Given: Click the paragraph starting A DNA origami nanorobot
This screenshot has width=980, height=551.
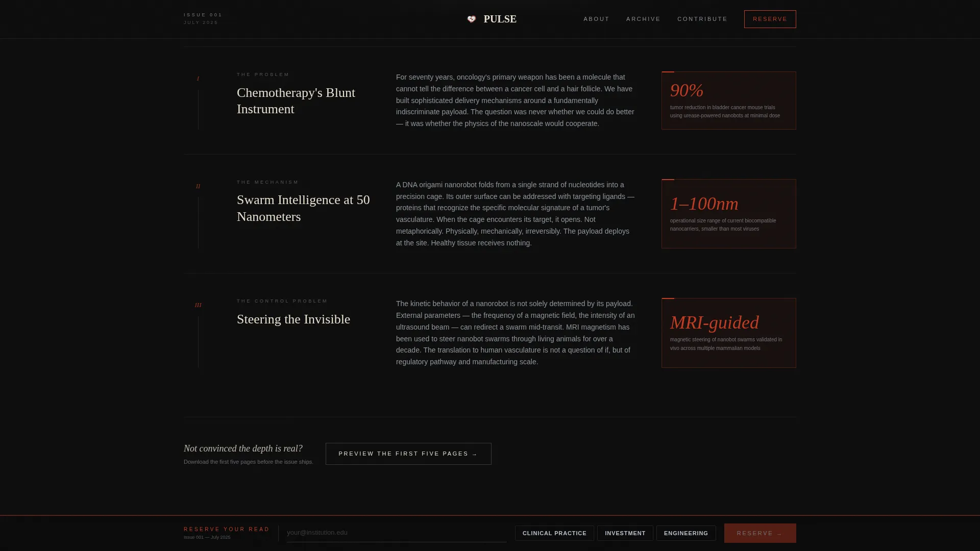Looking at the screenshot, I should point(516,214).
